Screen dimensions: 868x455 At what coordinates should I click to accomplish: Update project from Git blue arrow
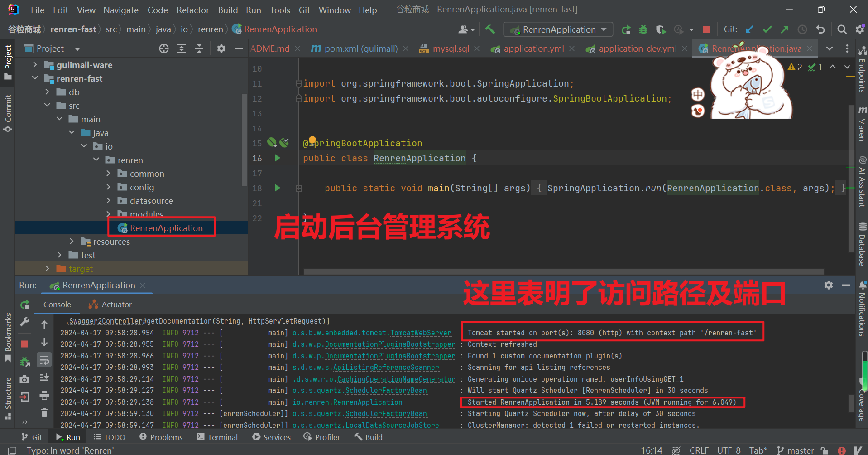tap(749, 29)
